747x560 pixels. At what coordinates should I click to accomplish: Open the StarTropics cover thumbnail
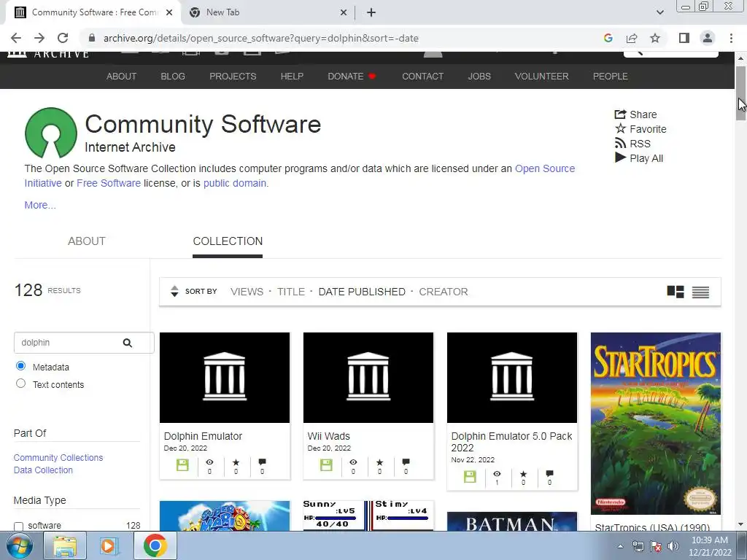(656, 424)
